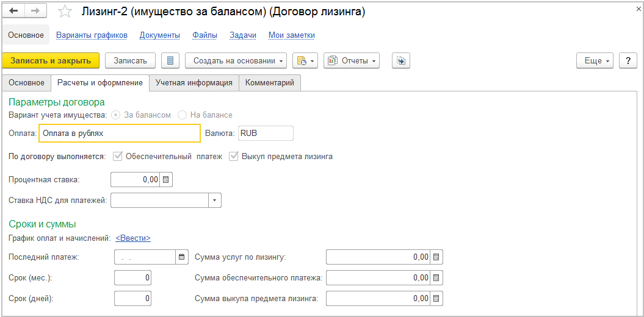Toggle 'Обеспечительный платеж' checkbox
Image resolution: width=644 pixels, height=317 pixels.
118,156
